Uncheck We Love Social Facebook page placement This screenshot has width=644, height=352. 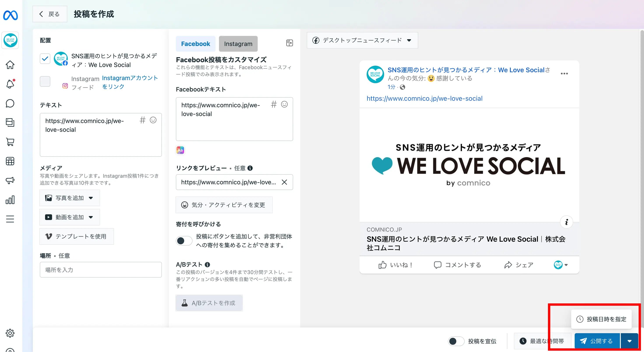45,59
